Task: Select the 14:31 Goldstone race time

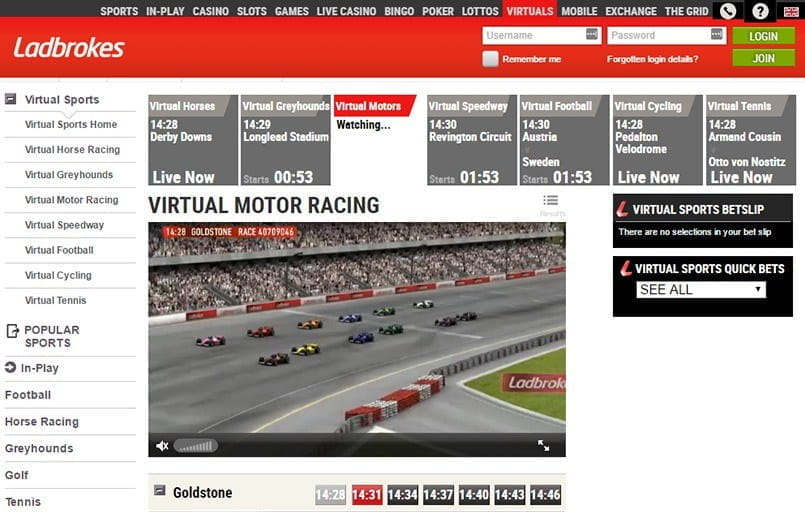Action: click(367, 495)
